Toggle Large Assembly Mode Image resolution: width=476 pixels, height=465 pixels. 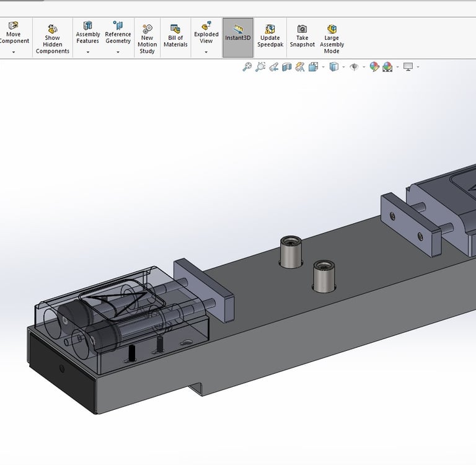[332, 38]
